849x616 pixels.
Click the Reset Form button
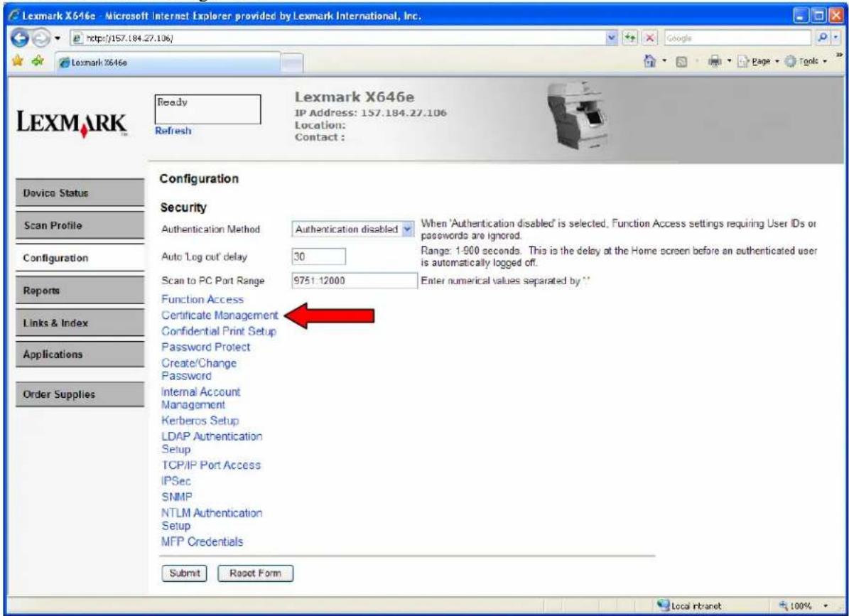[255, 573]
